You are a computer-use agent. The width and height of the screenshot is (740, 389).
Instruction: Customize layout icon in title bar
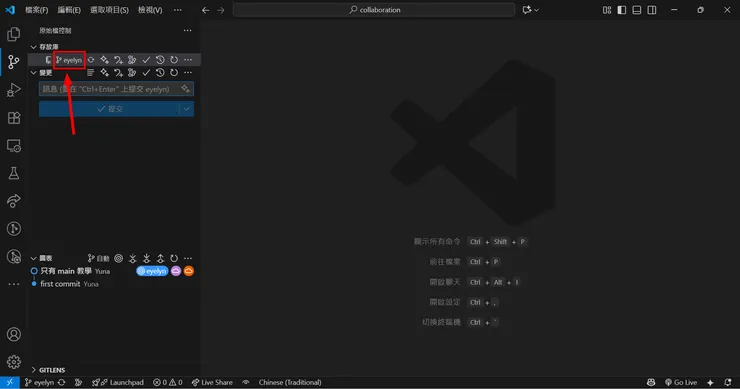[x=607, y=10]
